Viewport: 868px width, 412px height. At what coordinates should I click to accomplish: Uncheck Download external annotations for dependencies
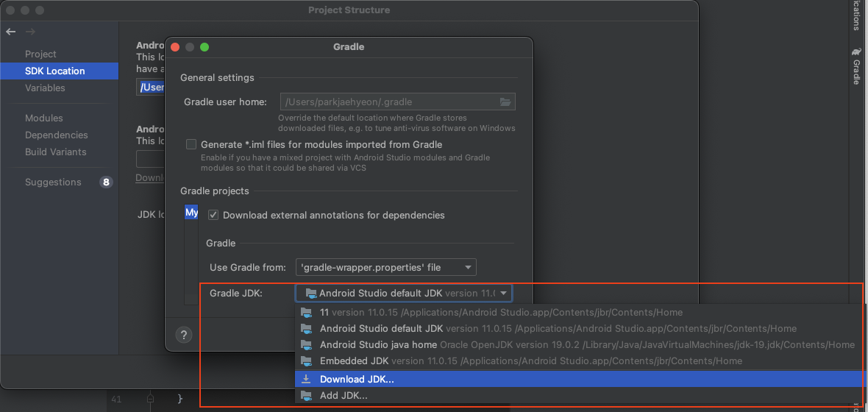click(213, 215)
